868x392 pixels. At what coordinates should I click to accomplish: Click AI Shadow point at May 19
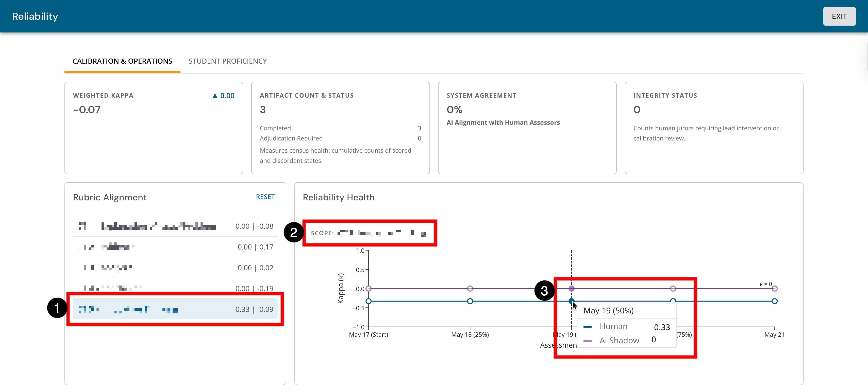click(x=572, y=288)
